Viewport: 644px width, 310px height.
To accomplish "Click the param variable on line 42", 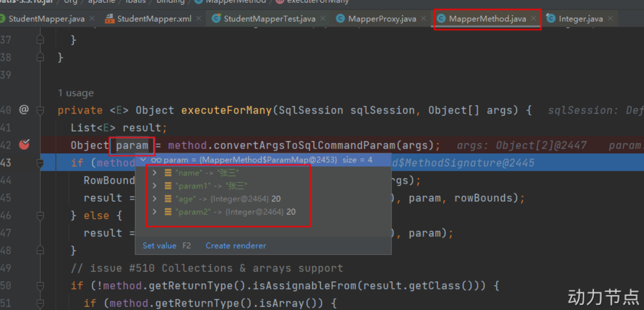I will tap(132, 145).
